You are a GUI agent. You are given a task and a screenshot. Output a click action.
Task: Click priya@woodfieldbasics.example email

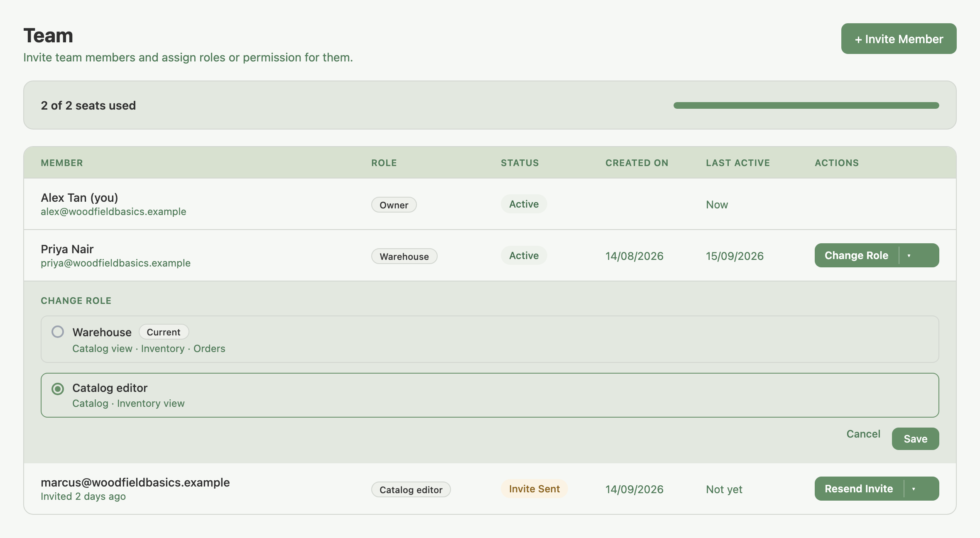[x=115, y=263]
